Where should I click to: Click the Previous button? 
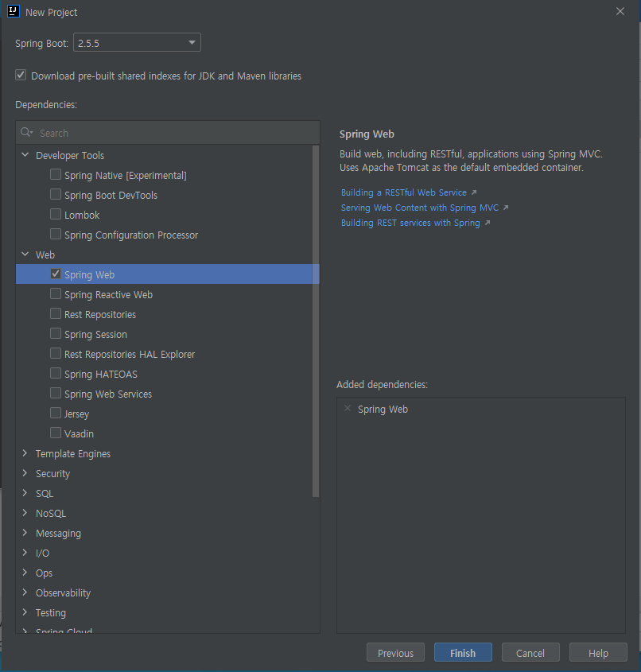point(395,653)
